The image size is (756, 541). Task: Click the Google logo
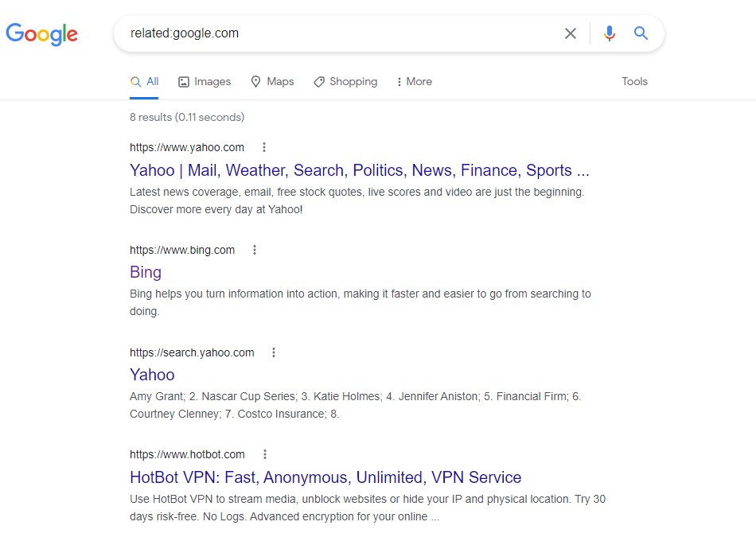tap(41, 33)
